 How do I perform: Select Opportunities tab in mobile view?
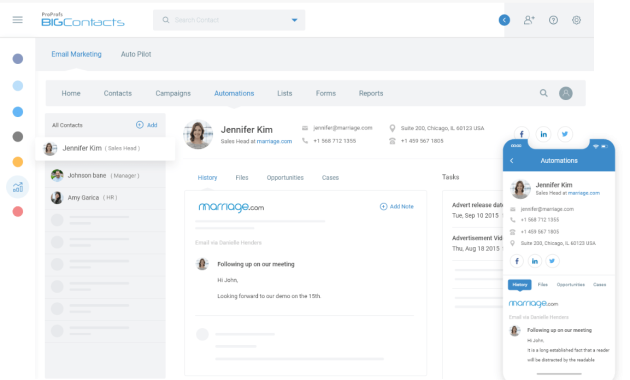(571, 285)
